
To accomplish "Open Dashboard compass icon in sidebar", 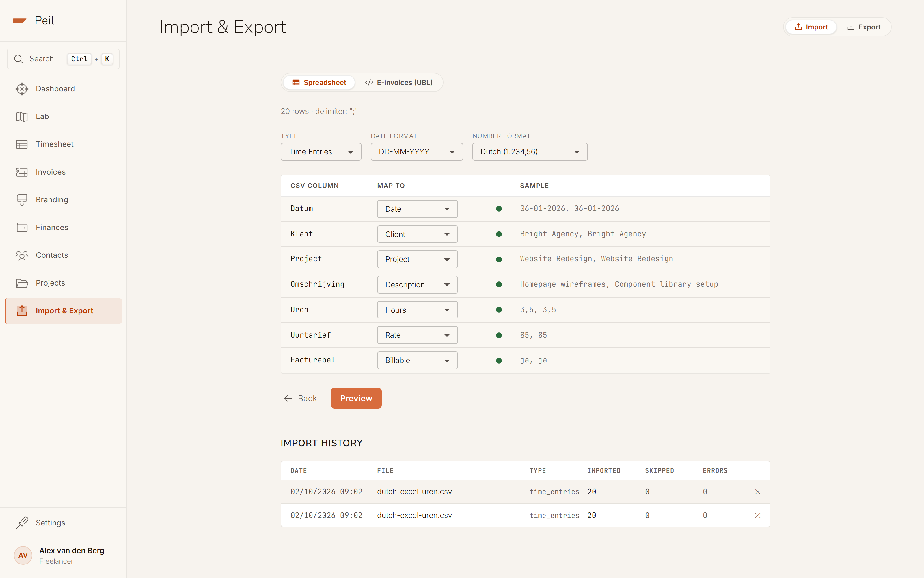I will (x=22, y=89).
